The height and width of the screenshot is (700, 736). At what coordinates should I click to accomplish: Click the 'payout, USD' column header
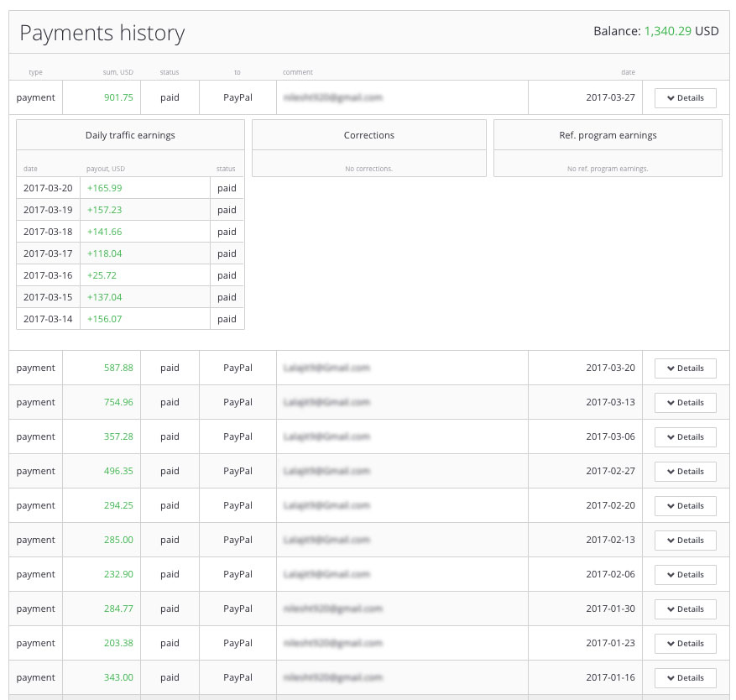106,169
